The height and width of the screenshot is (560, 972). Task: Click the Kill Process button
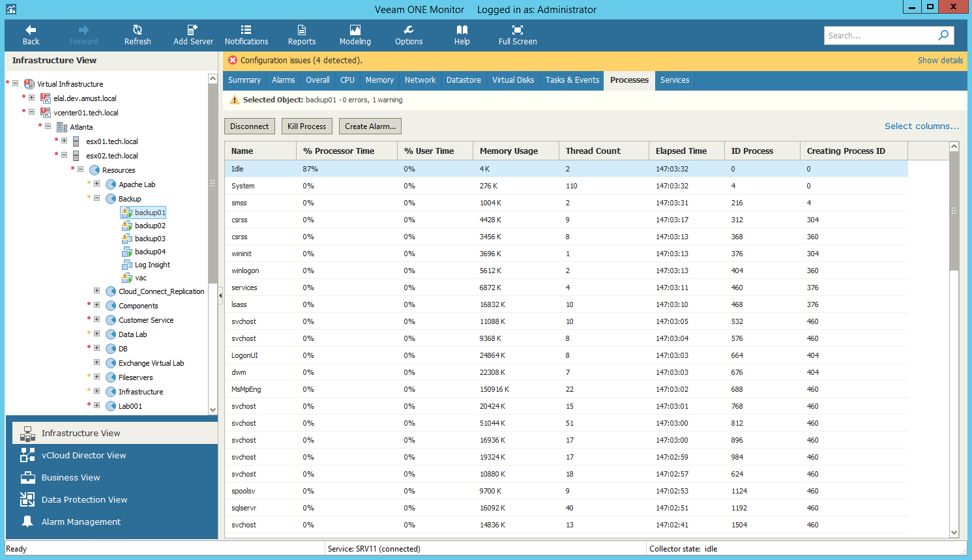[307, 126]
